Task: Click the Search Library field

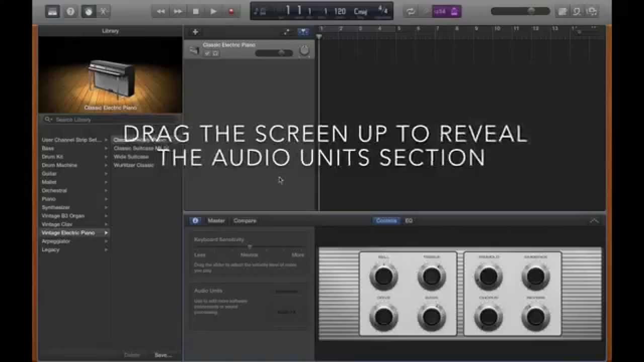Action: [111, 120]
